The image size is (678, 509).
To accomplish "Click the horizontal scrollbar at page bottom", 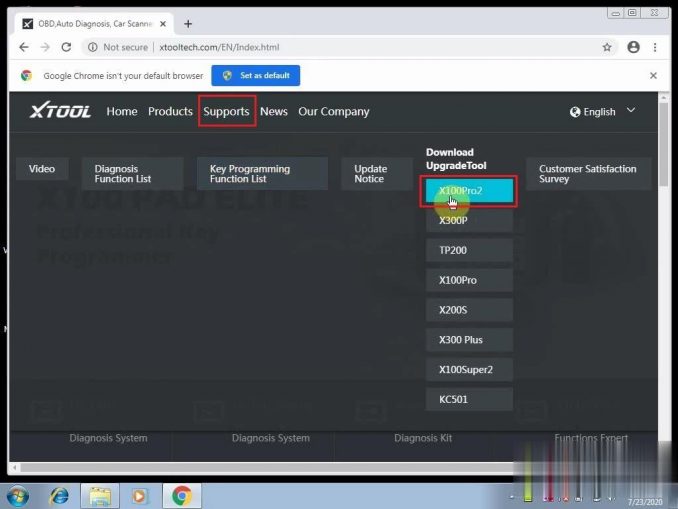I will tap(267, 467).
